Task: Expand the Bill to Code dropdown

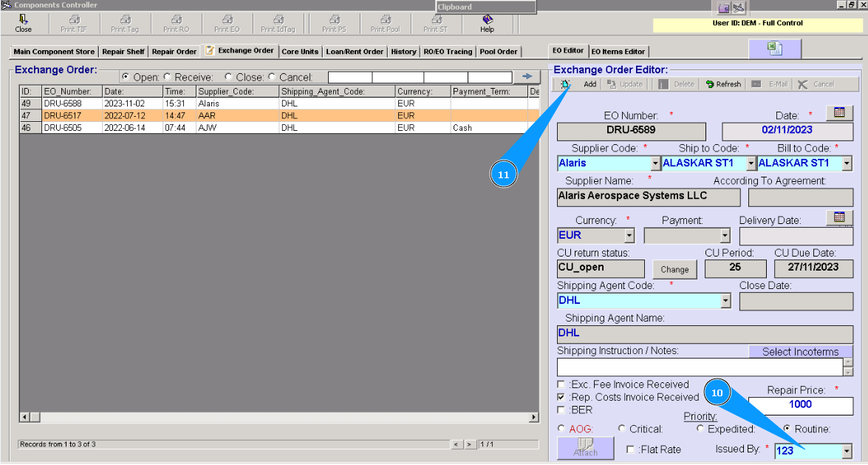Action: pyautogui.click(x=847, y=163)
